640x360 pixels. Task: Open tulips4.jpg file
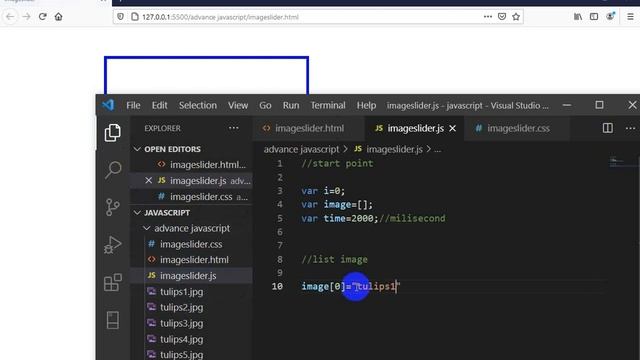pos(192,339)
